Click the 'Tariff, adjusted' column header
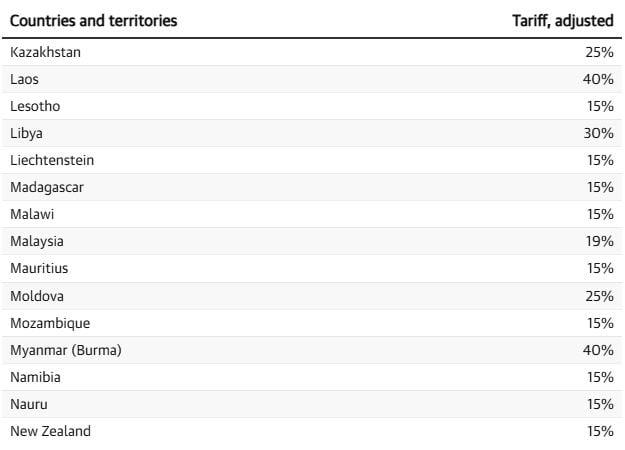Viewport: 625px width, 450px height. point(562,20)
